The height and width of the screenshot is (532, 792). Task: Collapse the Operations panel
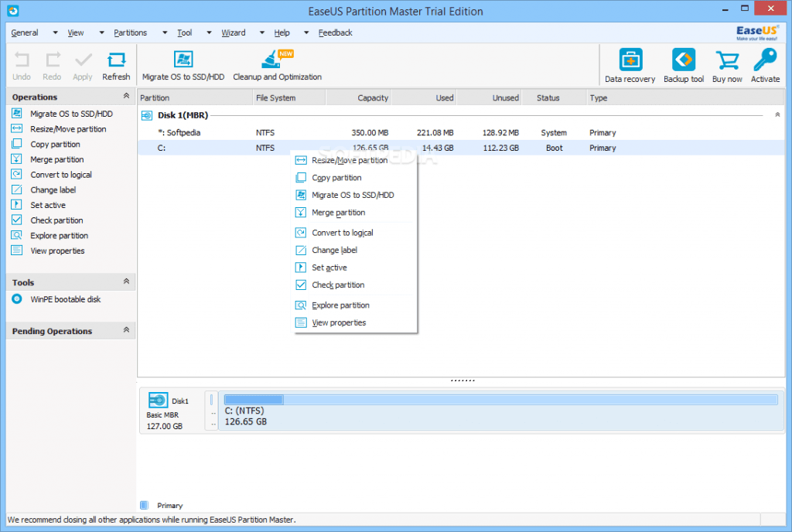click(x=125, y=97)
